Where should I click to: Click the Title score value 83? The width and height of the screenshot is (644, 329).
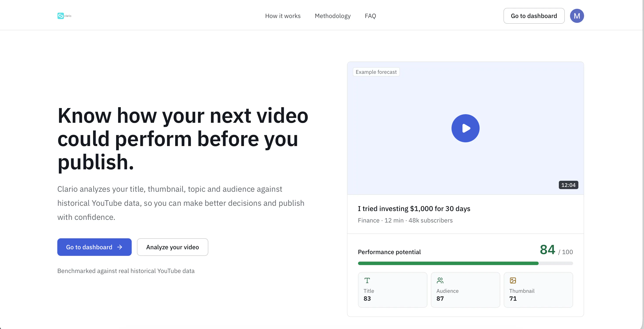point(367,298)
